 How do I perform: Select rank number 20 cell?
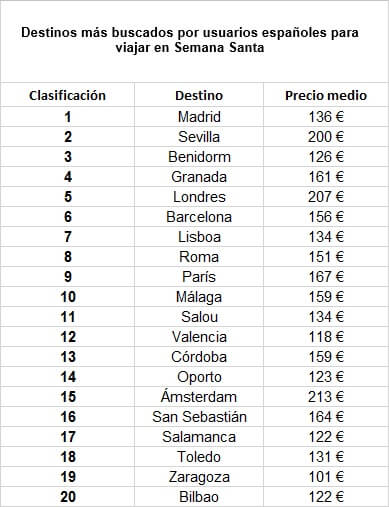[x=68, y=497]
